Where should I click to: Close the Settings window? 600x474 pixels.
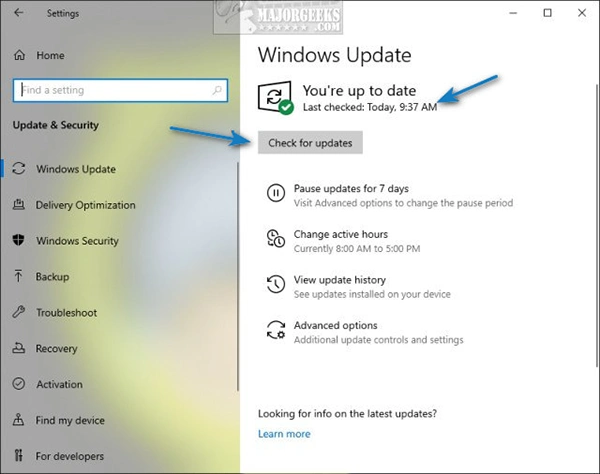[582, 13]
